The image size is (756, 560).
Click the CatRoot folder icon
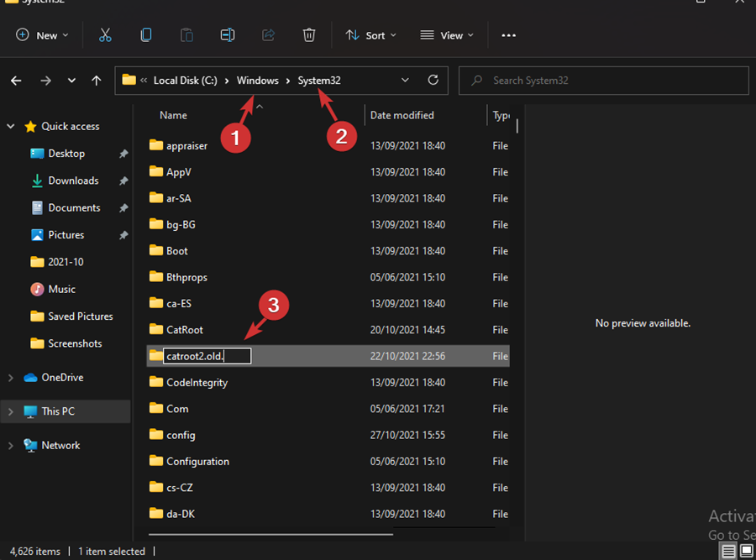(x=155, y=330)
